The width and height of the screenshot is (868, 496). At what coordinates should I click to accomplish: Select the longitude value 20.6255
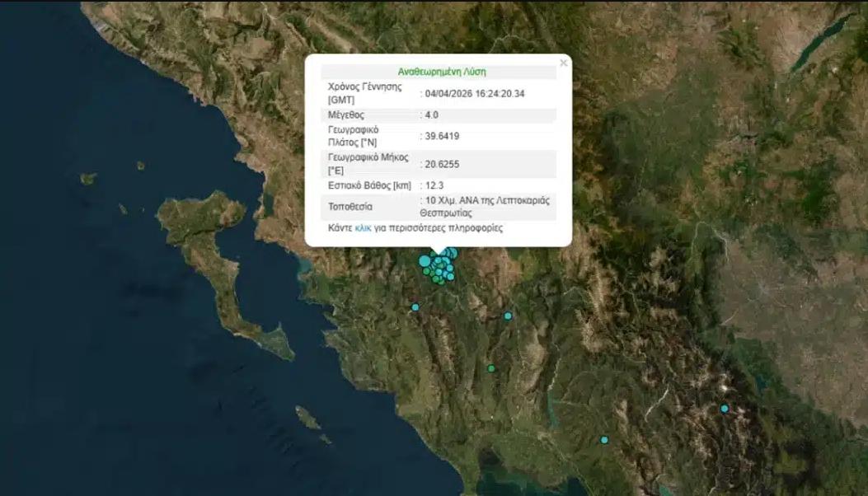441,164
